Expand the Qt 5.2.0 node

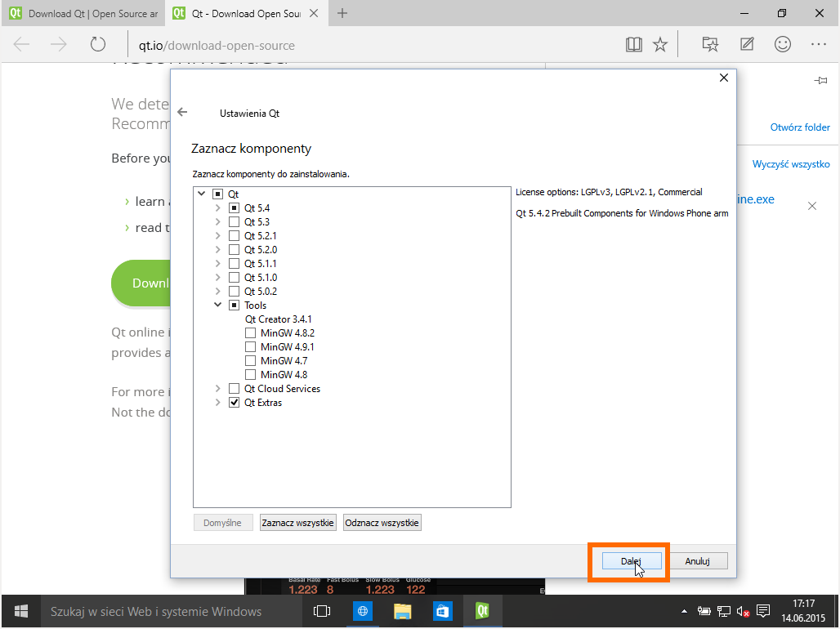[217, 249]
